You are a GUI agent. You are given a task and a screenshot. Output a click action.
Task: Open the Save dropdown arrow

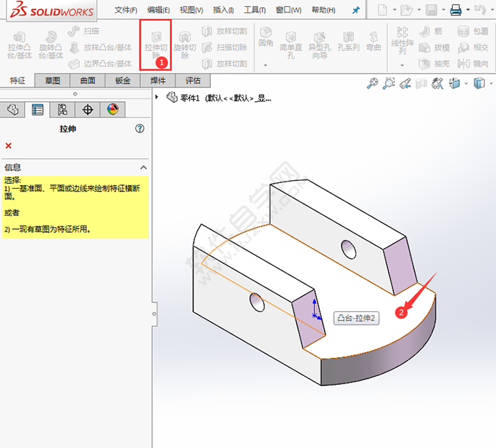point(443,10)
